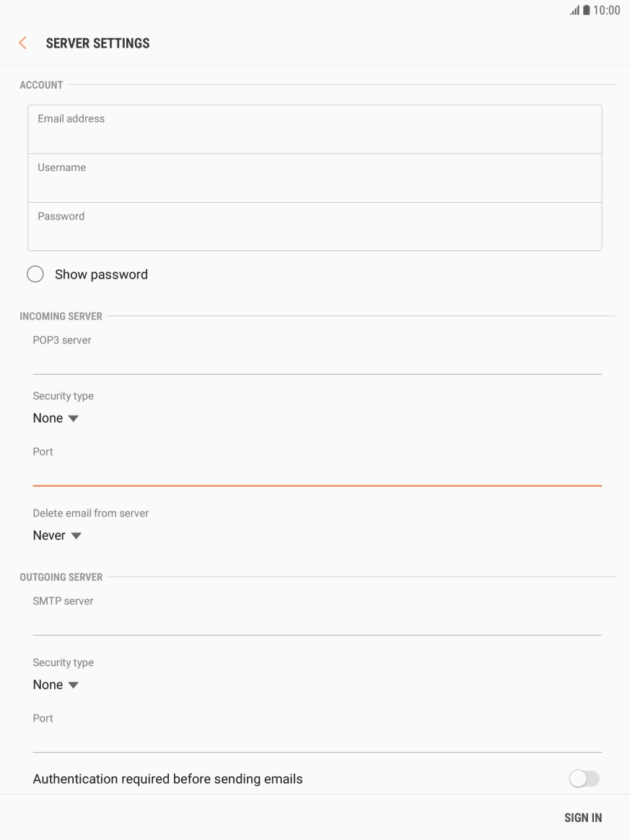The width and height of the screenshot is (630, 840).
Task: Click the Password input field
Action: point(315,227)
